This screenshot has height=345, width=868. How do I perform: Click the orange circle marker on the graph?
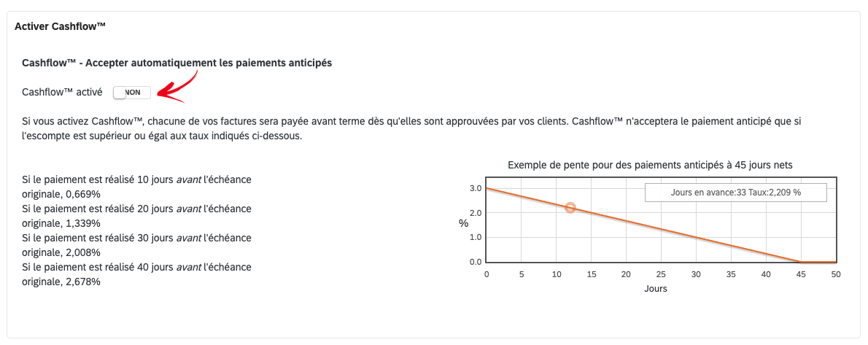click(x=570, y=208)
